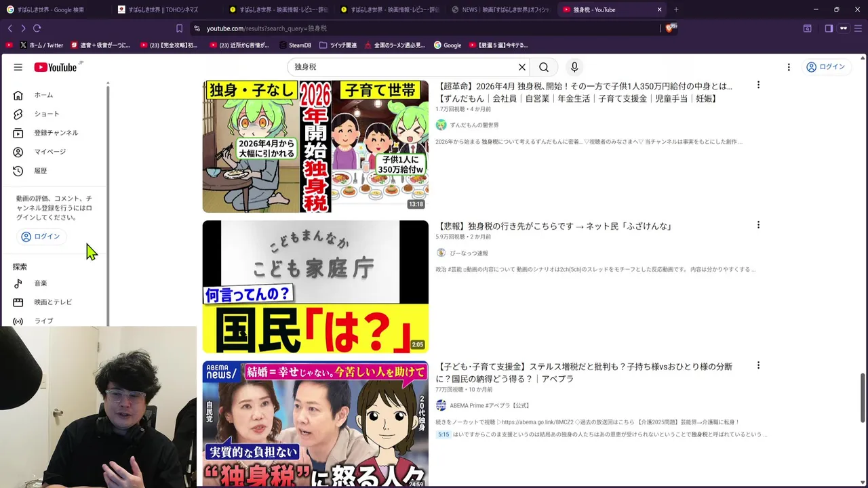Open the 【超革命】2026年4月 独身税 video title
The image size is (868, 488).
click(584, 92)
